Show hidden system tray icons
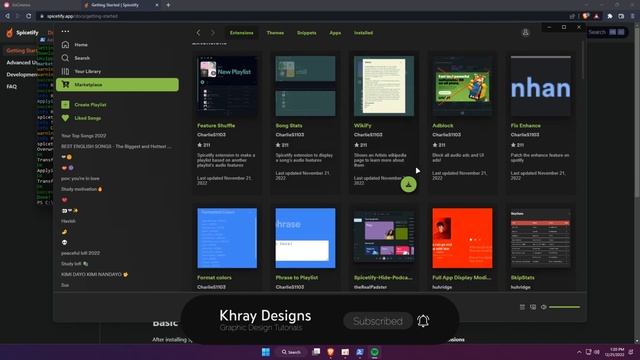This screenshot has width=640, height=360. pos(579,352)
